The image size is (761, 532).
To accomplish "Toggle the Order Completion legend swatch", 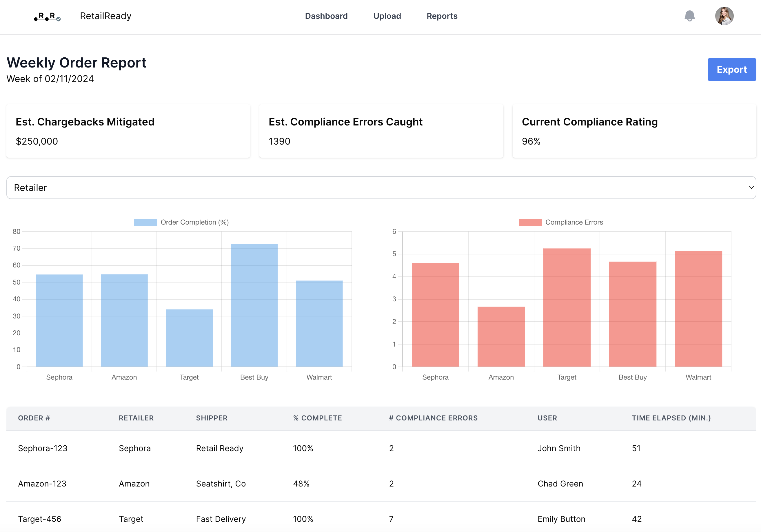I will point(145,222).
